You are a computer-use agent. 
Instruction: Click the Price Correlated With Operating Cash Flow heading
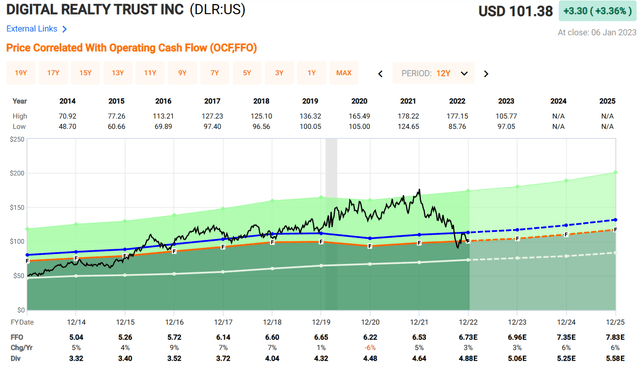pos(131,48)
